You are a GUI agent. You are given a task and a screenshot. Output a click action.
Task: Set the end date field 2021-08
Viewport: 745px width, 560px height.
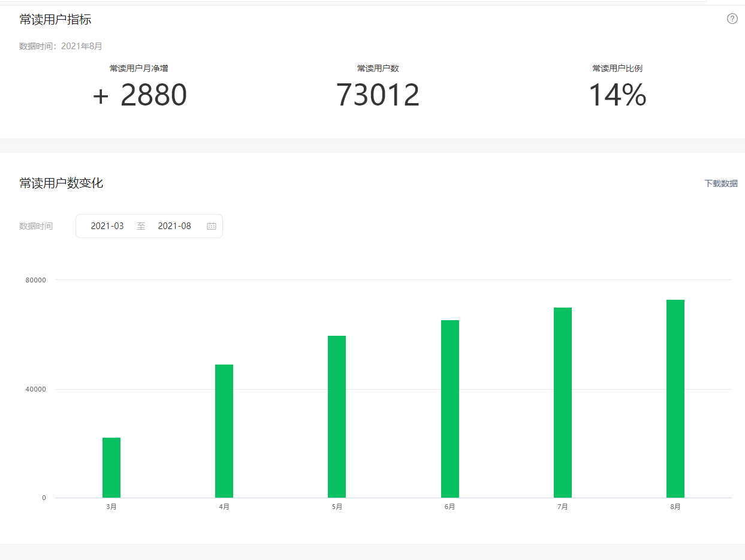pos(174,226)
